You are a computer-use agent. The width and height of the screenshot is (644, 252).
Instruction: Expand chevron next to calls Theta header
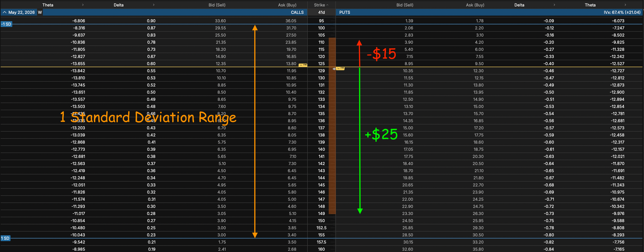pos(83,5)
